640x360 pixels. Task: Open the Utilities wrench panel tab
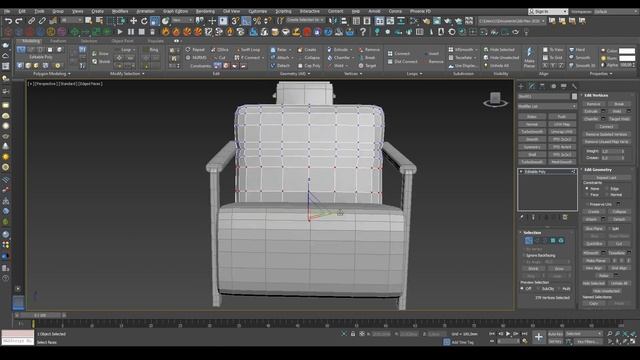pyautogui.click(x=574, y=86)
